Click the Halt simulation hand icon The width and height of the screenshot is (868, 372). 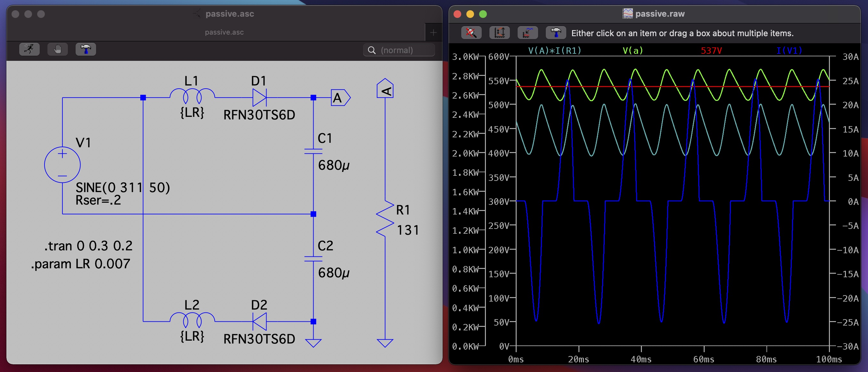point(58,50)
